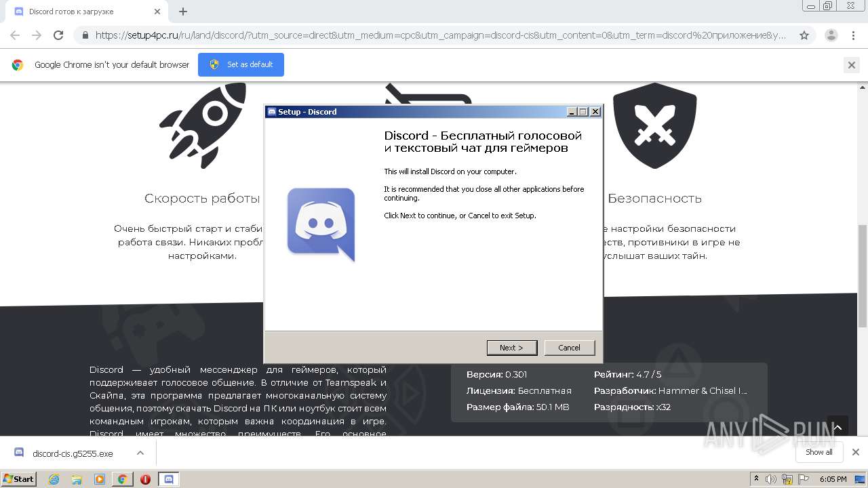This screenshot has width=868, height=488.
Task: Open the Chrome profile avatar
Action: (x=831, y=35)
